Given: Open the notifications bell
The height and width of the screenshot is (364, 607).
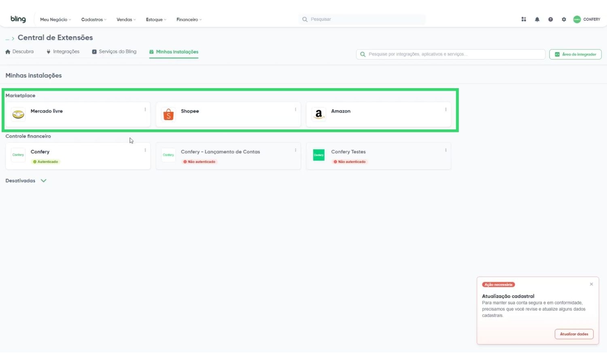Looking at the screenshot, I should [x=537, y=19].
